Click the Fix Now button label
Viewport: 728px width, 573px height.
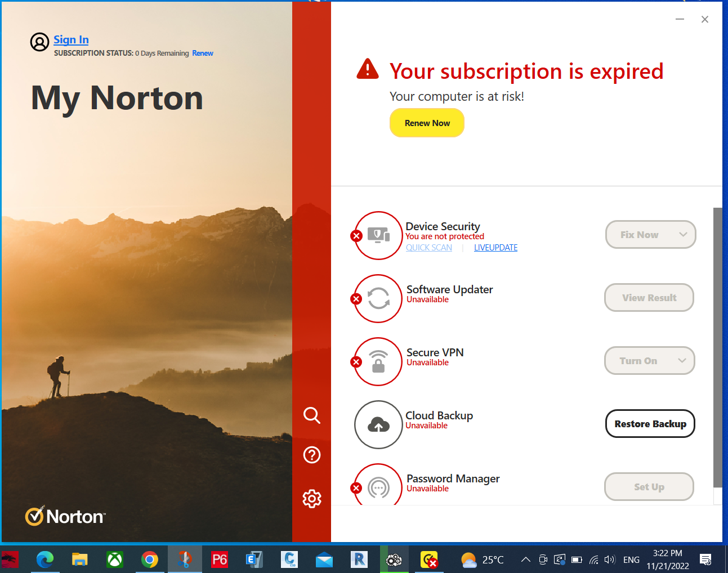(x=639, y=235)
